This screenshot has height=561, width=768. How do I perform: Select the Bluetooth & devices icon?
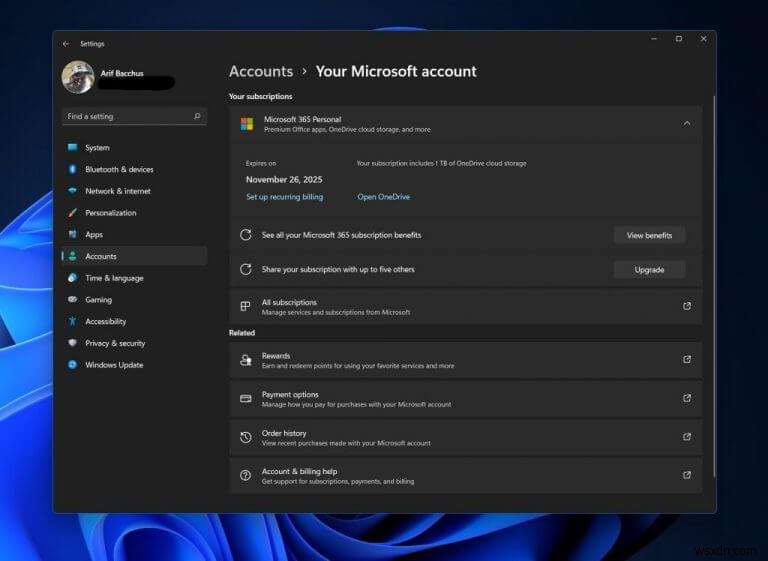[x=72, y=169]
